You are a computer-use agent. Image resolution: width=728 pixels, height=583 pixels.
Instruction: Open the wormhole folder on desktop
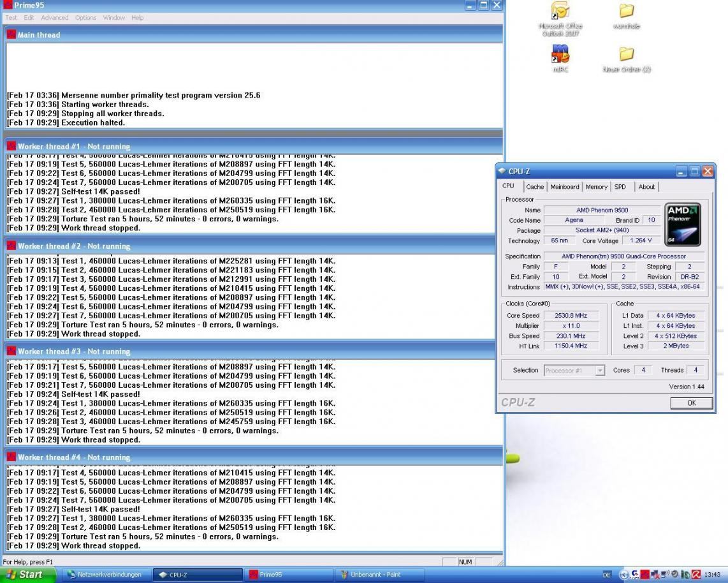point(626,16)
